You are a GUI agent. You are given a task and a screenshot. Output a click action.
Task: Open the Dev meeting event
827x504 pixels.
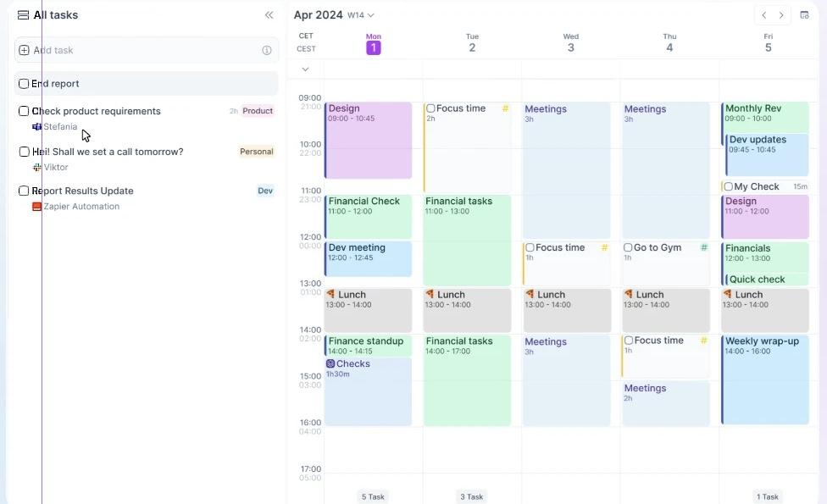[368, 259]
